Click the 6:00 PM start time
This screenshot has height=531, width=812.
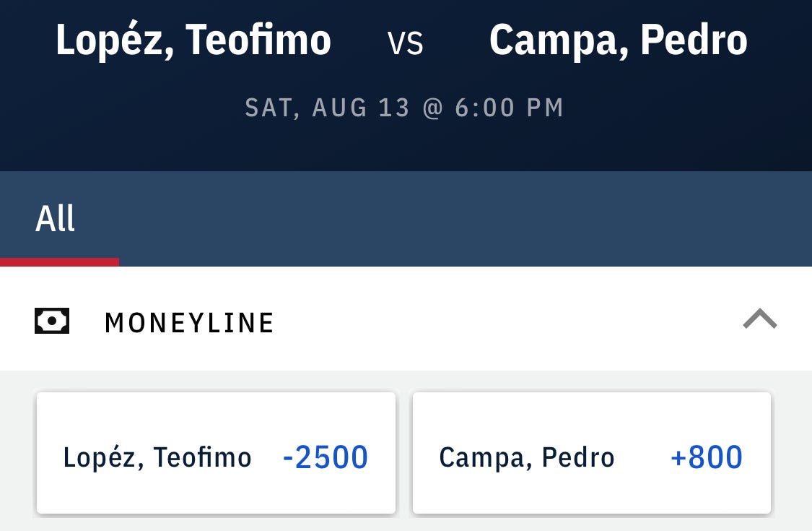[509, 108]
